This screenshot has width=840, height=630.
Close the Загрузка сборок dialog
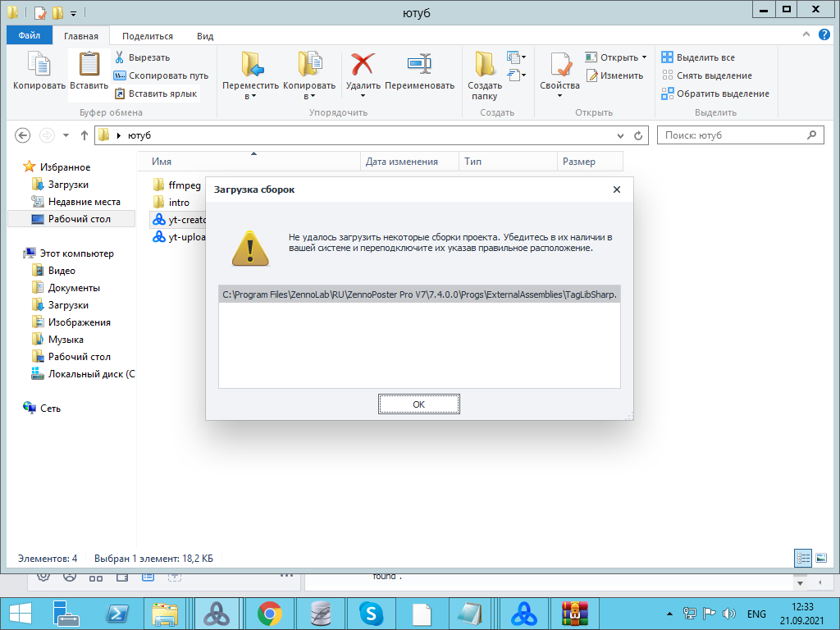click(617, 189)
